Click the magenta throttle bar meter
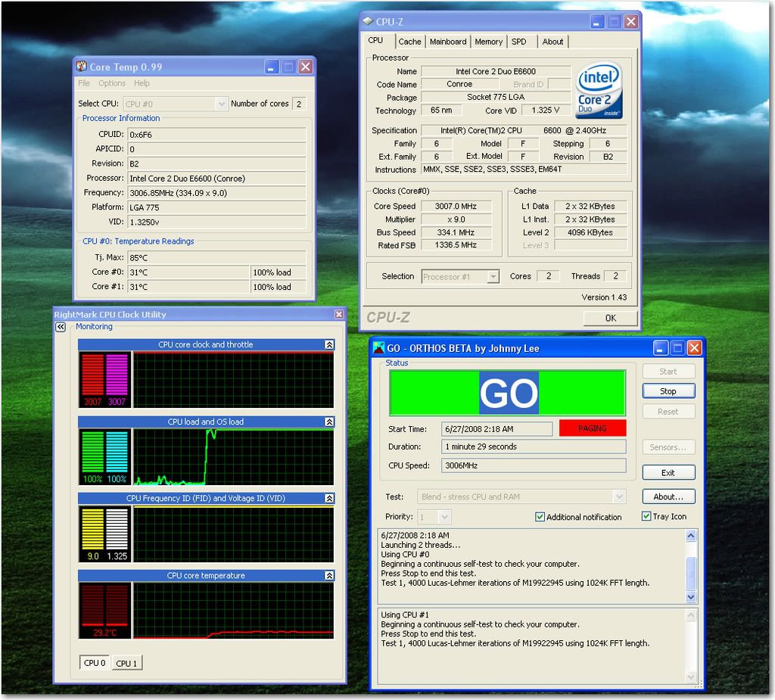 click(x=117, y=375)
